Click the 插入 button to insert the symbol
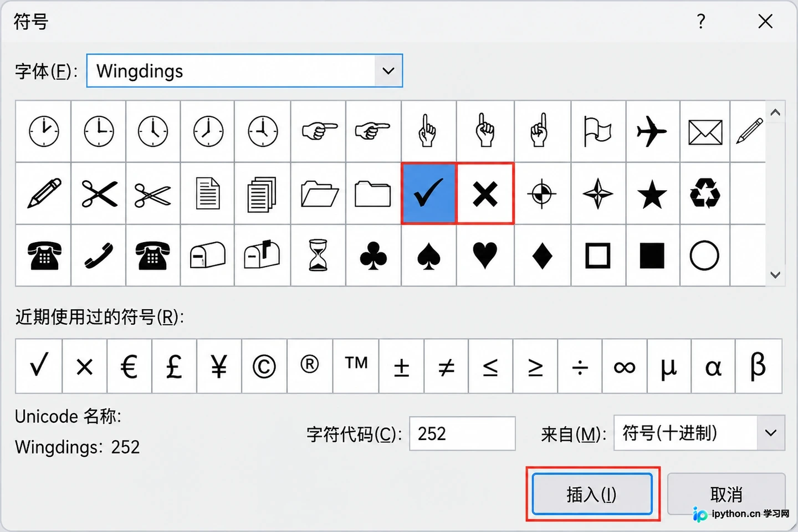This screenshot has height=532, width=798. click(x=592, y=494)
